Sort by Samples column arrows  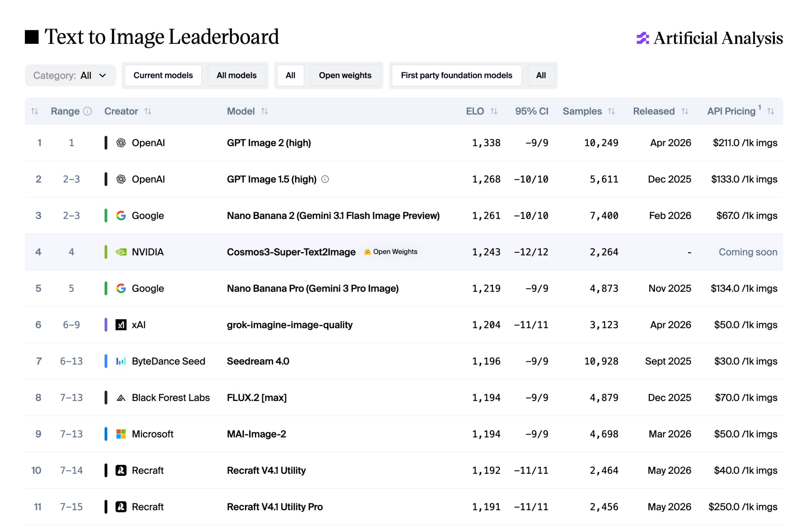(x=611, y=111)
